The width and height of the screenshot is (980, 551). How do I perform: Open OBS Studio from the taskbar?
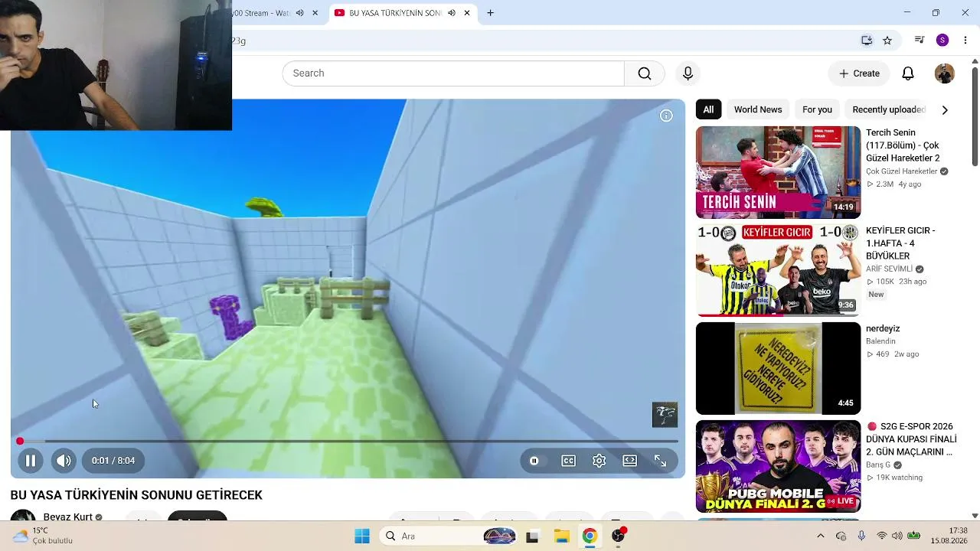pos(619,536)
